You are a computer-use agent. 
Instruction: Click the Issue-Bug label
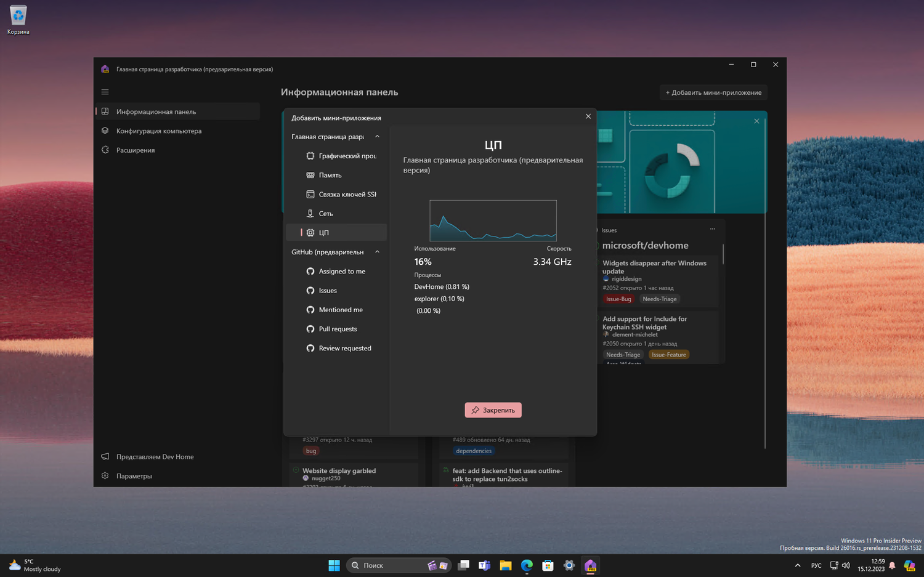[x=618, y=299]
